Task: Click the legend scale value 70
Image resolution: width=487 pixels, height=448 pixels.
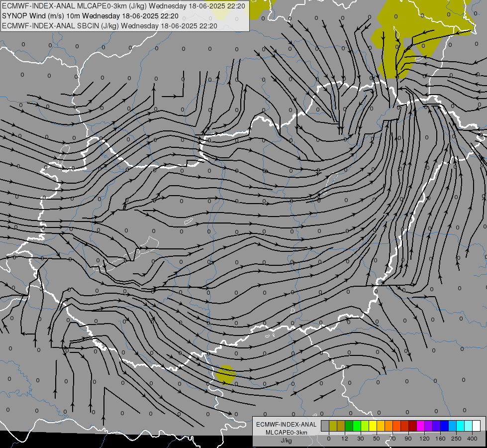Action: (392, 439)
